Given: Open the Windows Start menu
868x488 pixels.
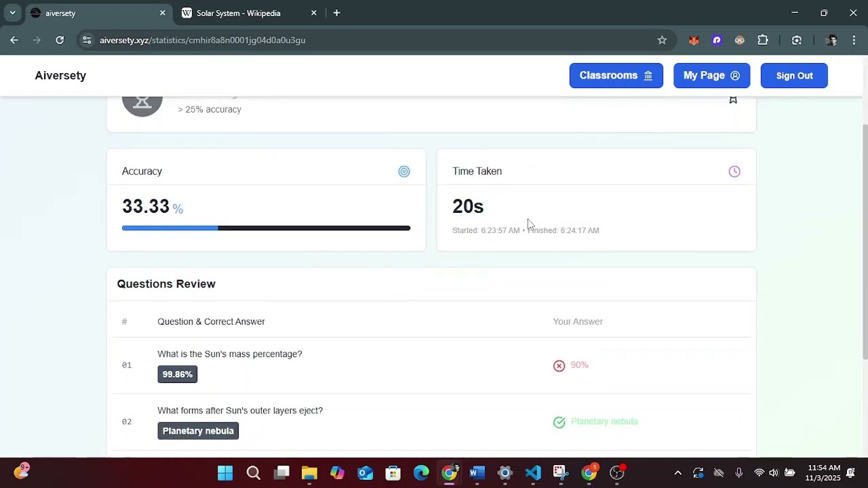Looking at the screenshot, I should point(225,472).
